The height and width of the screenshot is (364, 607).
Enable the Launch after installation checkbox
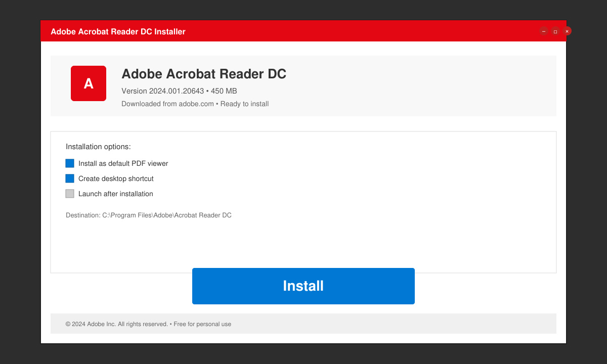point(70,194)
